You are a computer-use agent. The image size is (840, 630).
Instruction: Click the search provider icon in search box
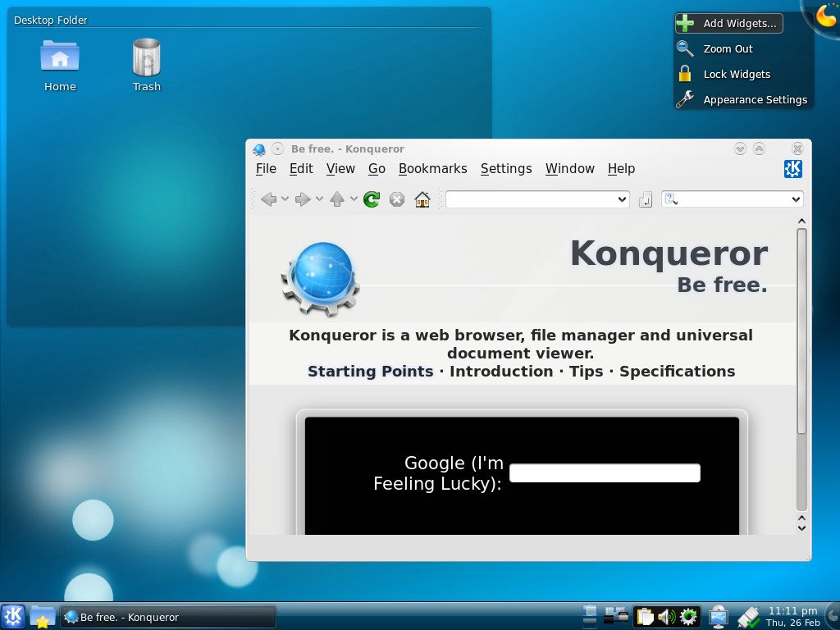[671, 199]
